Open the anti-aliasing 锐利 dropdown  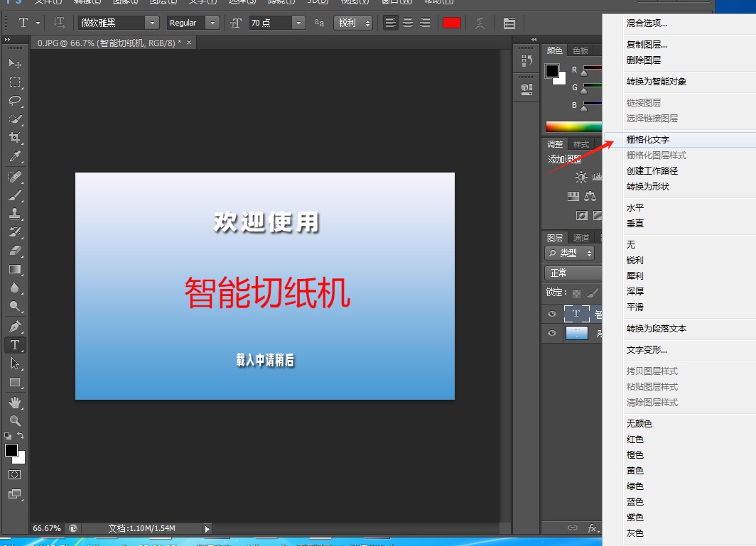pyautogui.click(x=353, y=23)
